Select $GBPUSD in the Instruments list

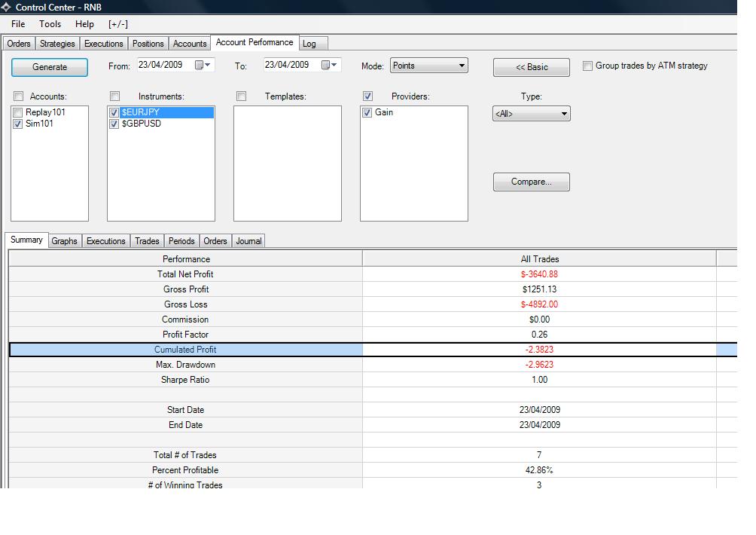(142, 124)
